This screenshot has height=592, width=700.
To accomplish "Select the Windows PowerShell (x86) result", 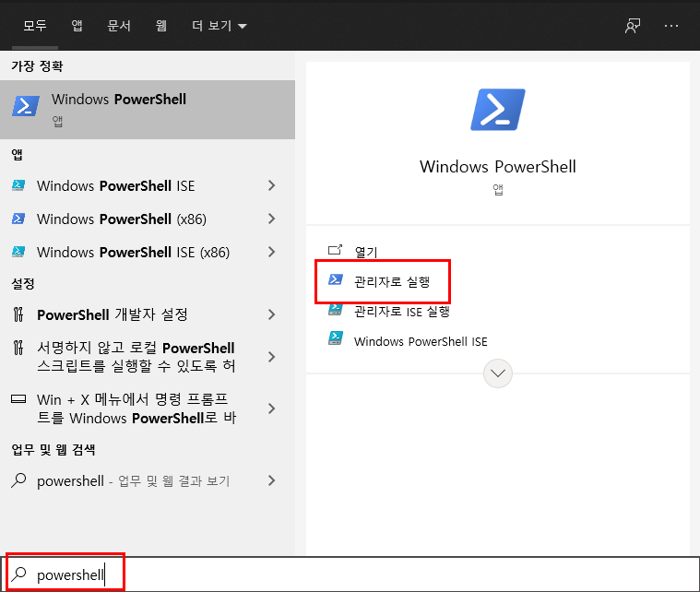I will (x=148, y=219).
